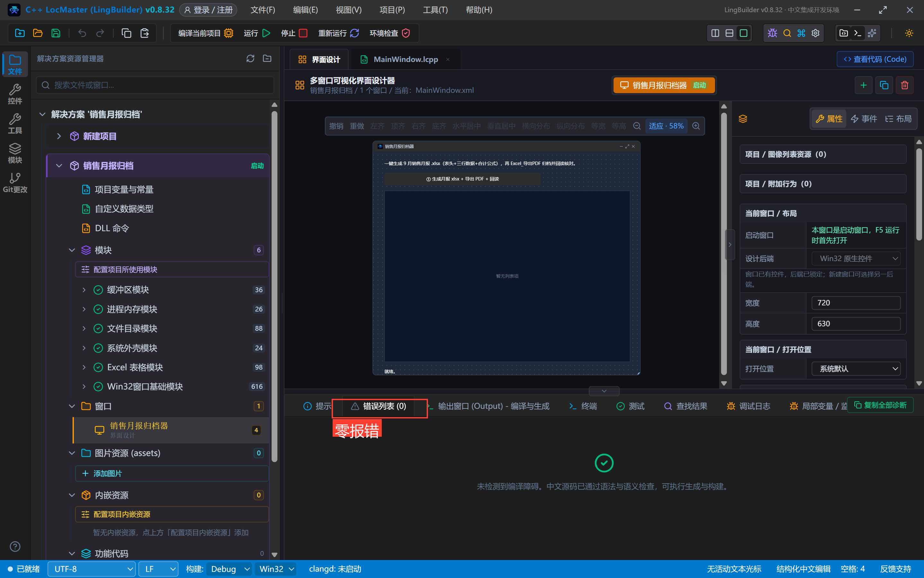924x578 pixels.
Task: Delete current window with red trash icon
Action: (x=904, y=85)
